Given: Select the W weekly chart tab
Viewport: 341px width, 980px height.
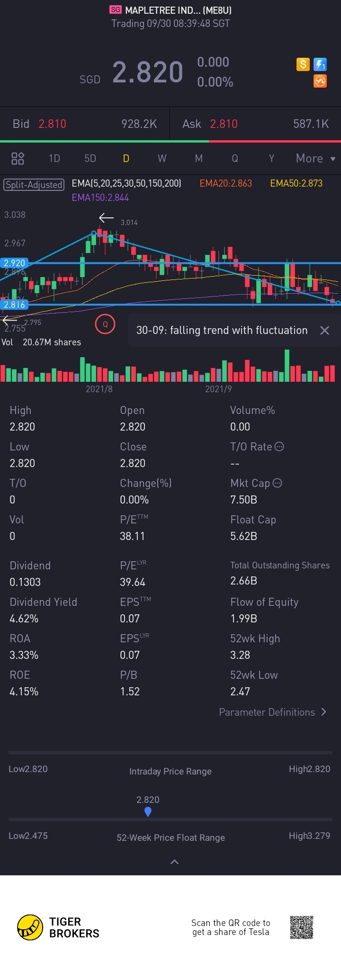Looking at the screenshot, I should pos(162,158).
